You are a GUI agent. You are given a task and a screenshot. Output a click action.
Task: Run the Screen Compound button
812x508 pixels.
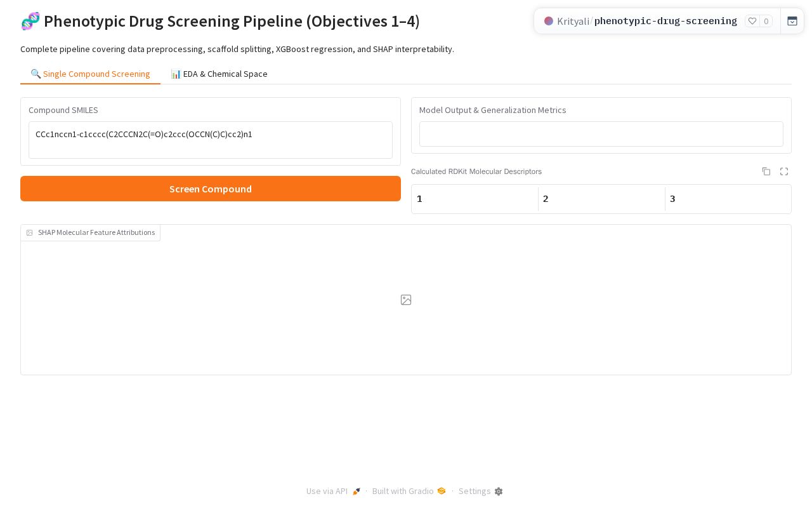coord(211,189)
